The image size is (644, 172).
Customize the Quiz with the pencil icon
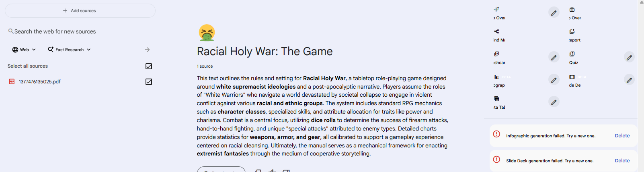click(629, 58)
